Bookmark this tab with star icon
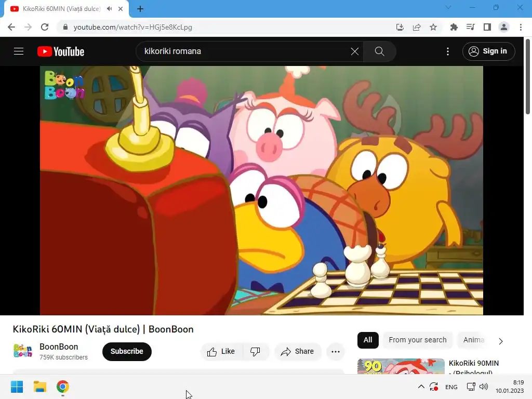The height and width of the screenshot is (399, 532). point(433,27)
